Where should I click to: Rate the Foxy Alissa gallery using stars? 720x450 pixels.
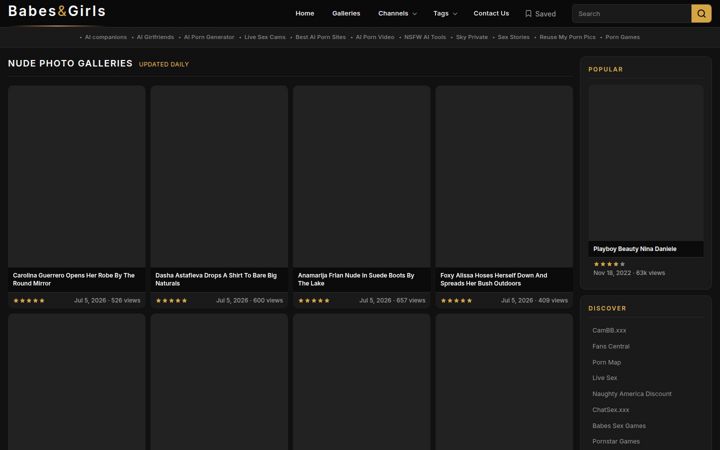[x=456, y=301]
